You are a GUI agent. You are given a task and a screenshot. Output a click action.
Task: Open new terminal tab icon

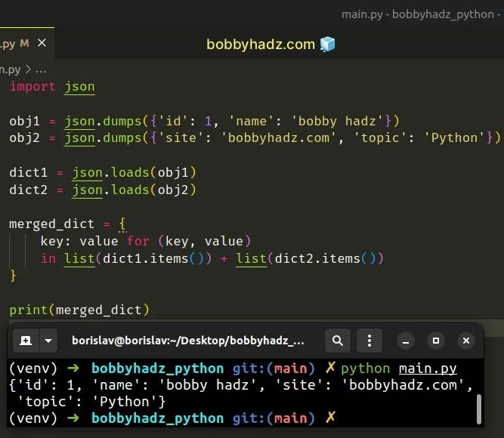pos(26,341)
